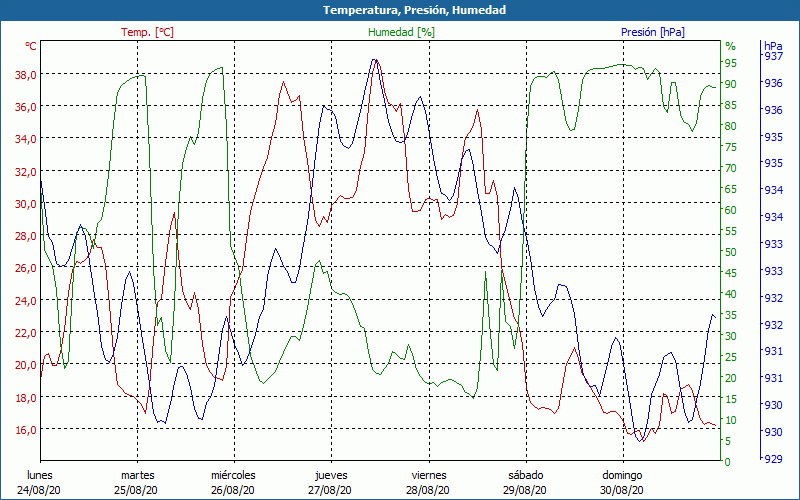Click the 16,0 temperature axis value
The width and height of the screenshot is (800, 500).
(27, 430)
